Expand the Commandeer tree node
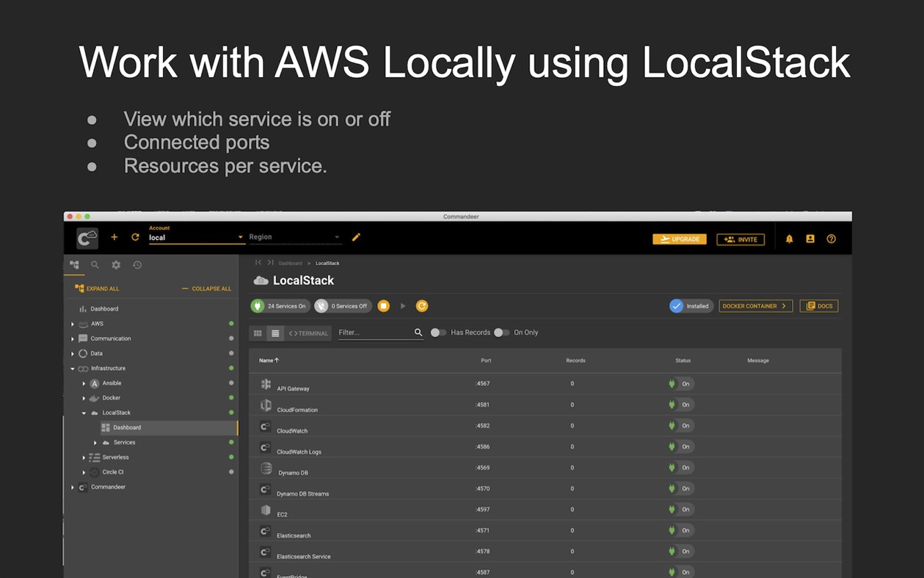 click(72, 487)
